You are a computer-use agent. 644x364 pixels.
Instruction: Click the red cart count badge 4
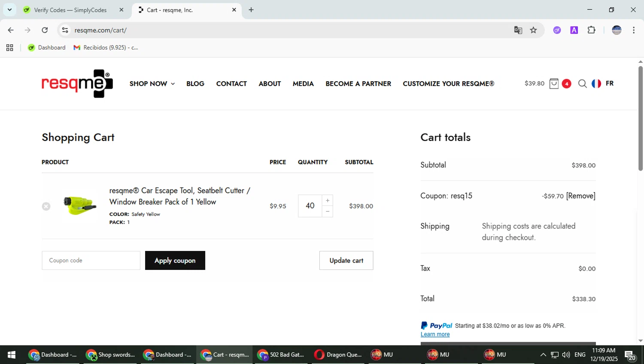(x=566, y=84)
